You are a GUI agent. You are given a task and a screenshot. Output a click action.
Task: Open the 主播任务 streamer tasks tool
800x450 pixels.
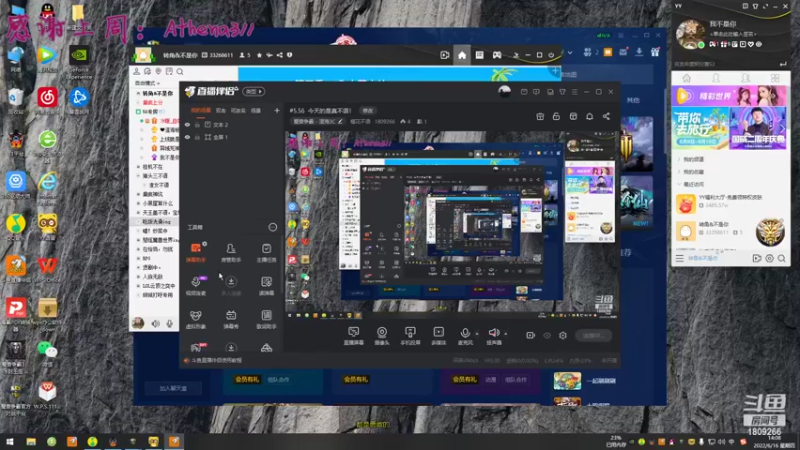click(x=266, y=252)
